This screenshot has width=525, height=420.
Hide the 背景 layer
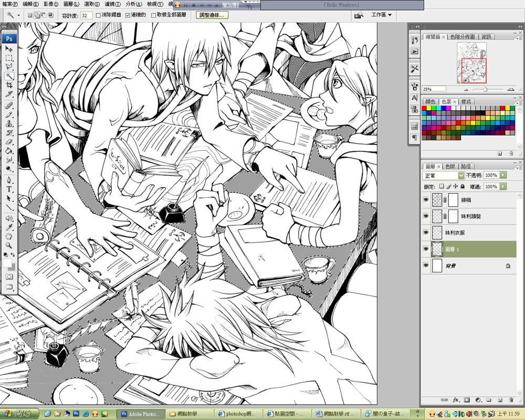coord(426,265)
